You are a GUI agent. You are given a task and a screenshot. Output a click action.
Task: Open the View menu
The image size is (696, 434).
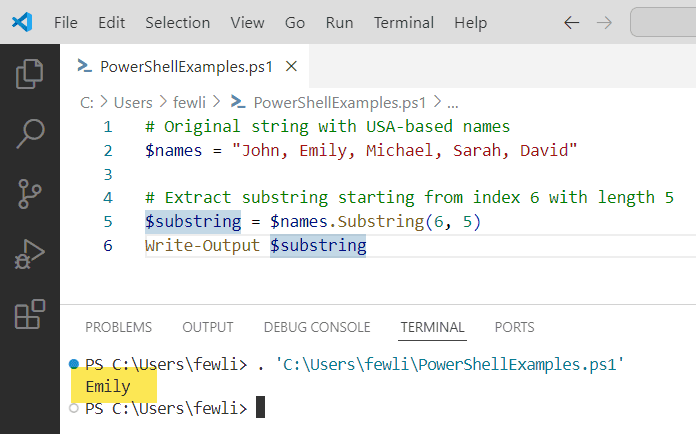[247, 22]
